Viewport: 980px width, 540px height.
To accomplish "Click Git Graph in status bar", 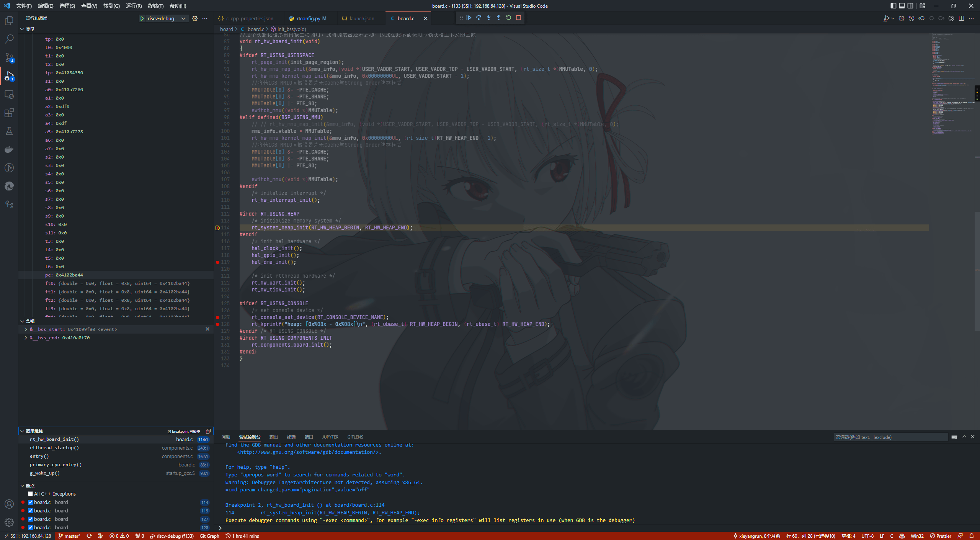I will (x=209, y=536).
